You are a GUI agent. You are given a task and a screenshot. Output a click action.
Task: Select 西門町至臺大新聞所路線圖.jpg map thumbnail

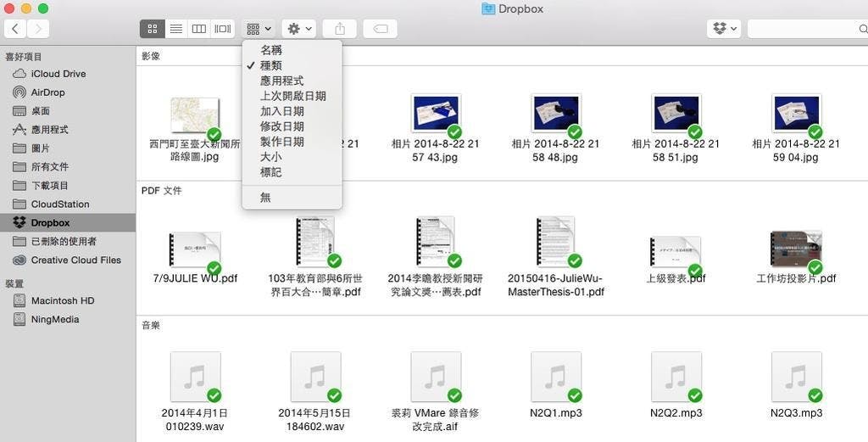195,115
